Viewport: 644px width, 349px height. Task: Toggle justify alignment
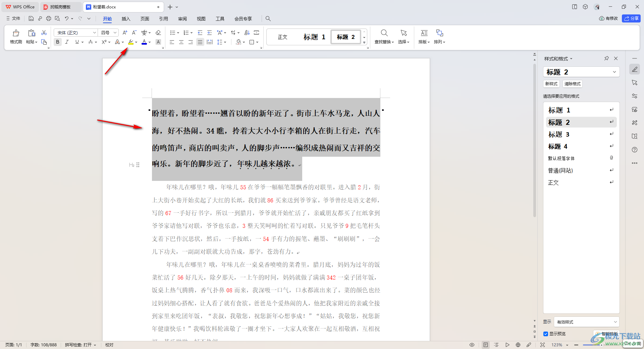click(x=200, y=42)
